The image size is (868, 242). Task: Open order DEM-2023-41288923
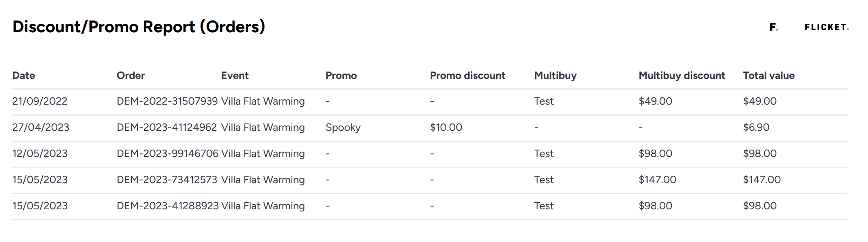pos(167,206)
